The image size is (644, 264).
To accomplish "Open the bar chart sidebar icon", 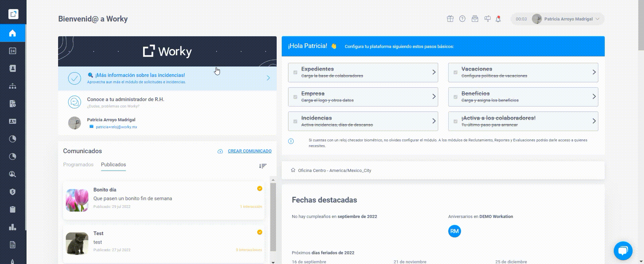I will (x=12, y=227).
